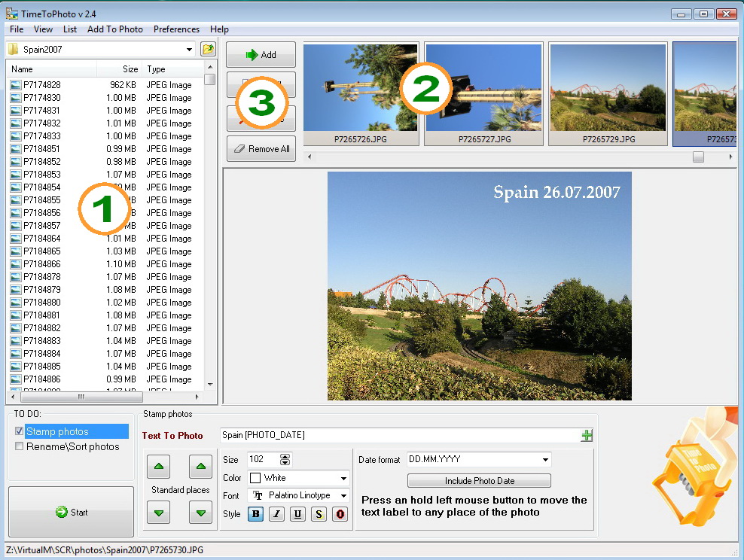Open the Preferences menu
Viewport: 744px width, 560px height.
176,29
